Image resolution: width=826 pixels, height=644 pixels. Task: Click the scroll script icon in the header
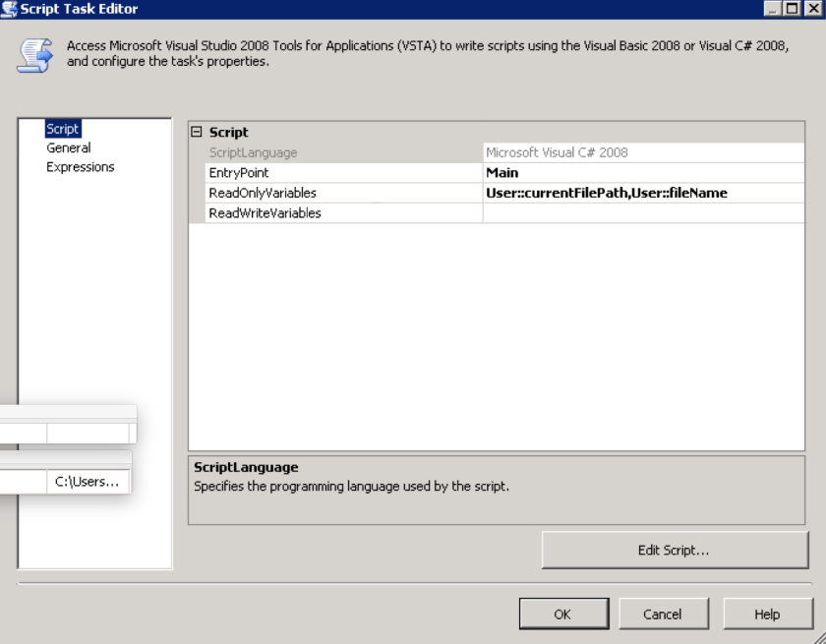tap(33, 55)
